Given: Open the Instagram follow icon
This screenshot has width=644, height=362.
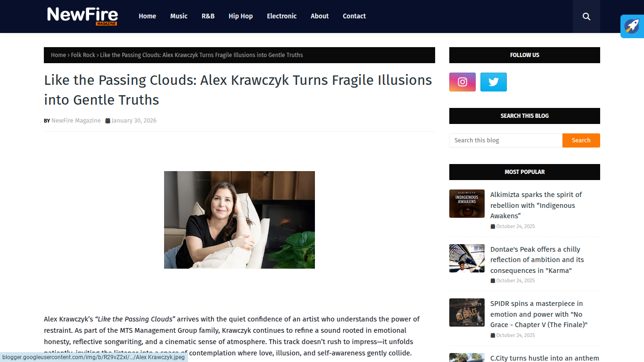Looking at the screenshot, I should pos(462,82).
